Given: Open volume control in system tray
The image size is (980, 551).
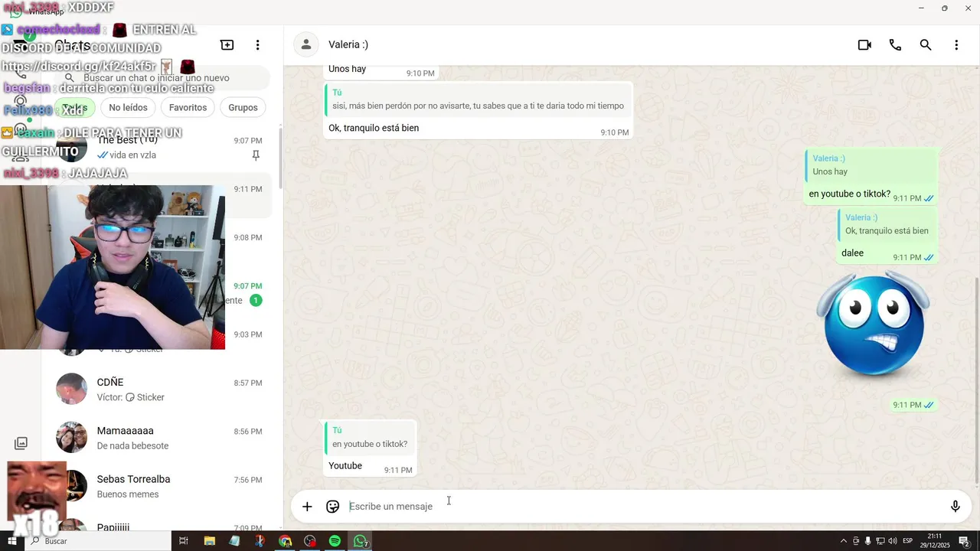Looking at the screenshot, I should click(x=893, y=541).
